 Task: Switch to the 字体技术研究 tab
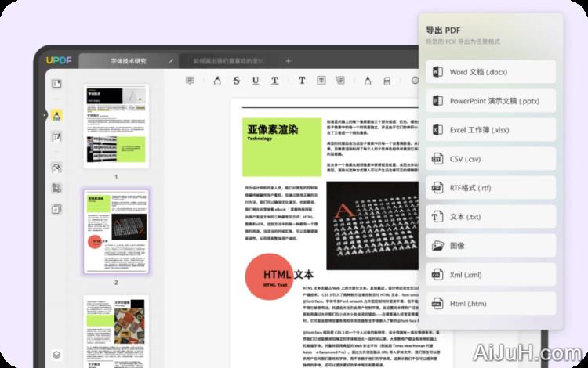pos(129,60)
